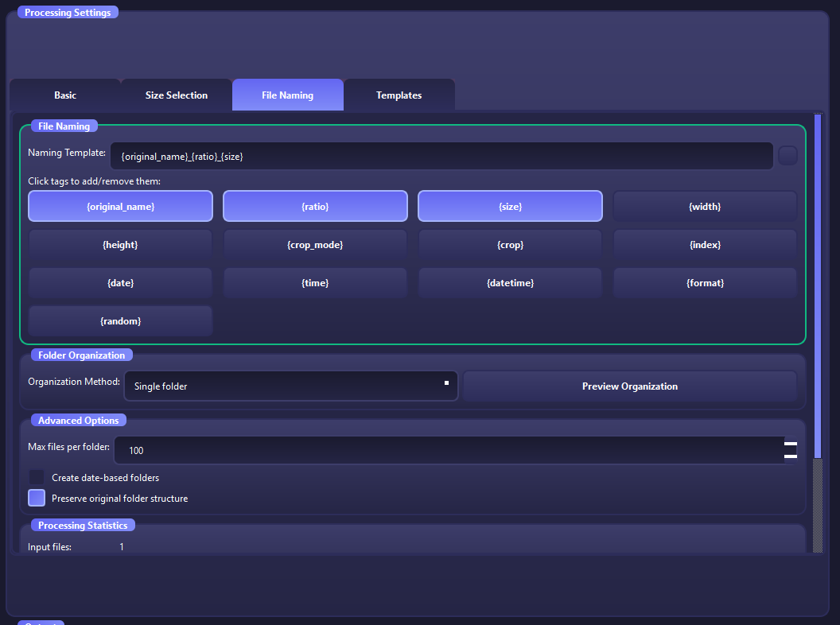Screen dimensions: 840x625
Task: Open the Size Selection tab
Action: [x=176, y=95]
